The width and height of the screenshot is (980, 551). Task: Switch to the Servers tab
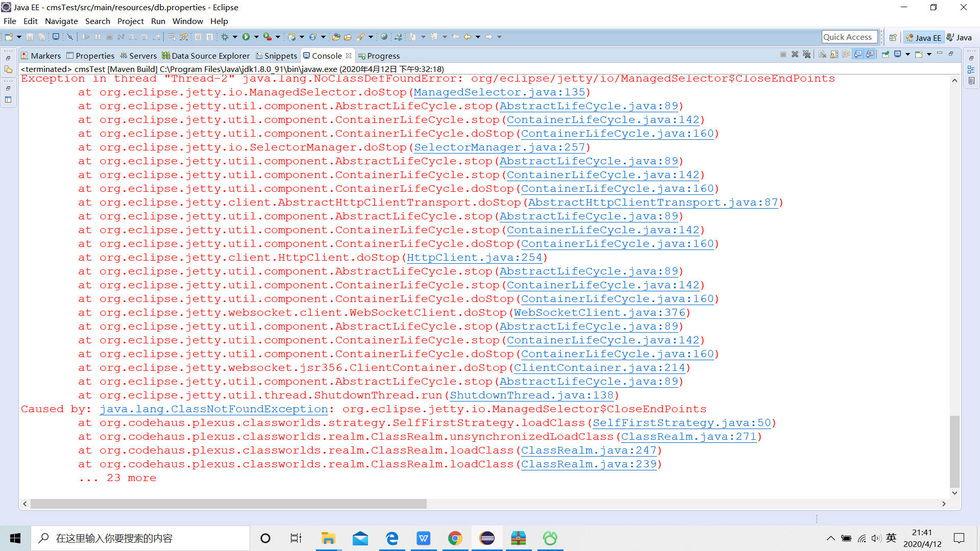138,56
